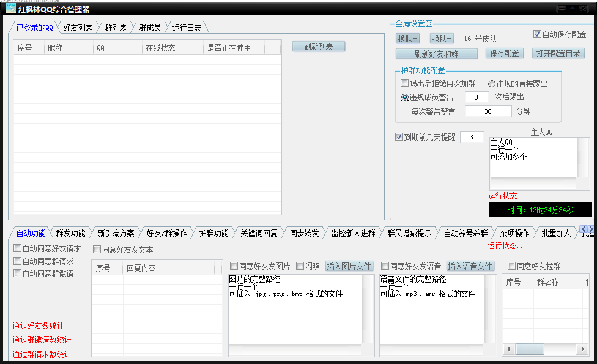
Task: Open the 群发功能 tab
Action: coord(70,233)
